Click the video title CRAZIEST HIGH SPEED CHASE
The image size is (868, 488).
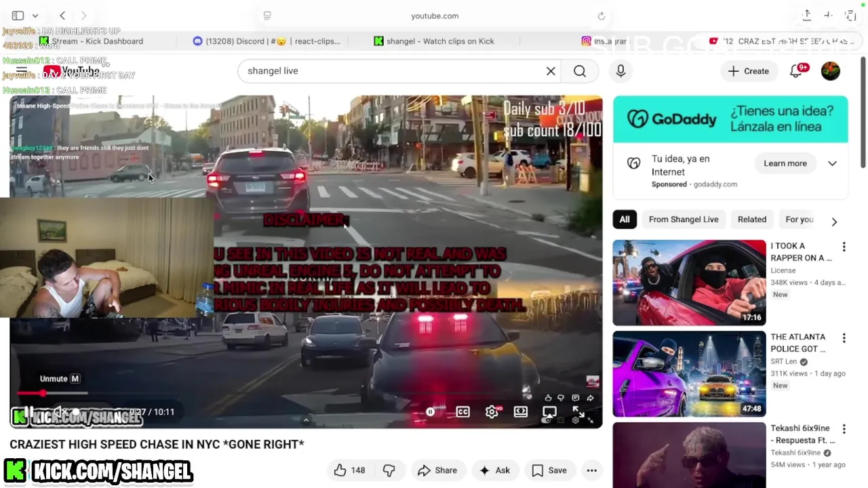[x=157, y=445]
